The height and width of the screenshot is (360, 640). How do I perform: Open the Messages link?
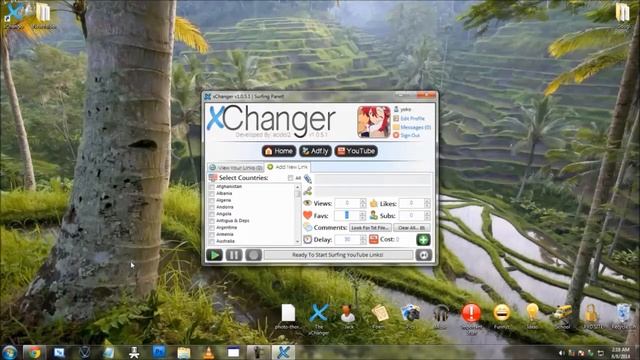point(415,127)
